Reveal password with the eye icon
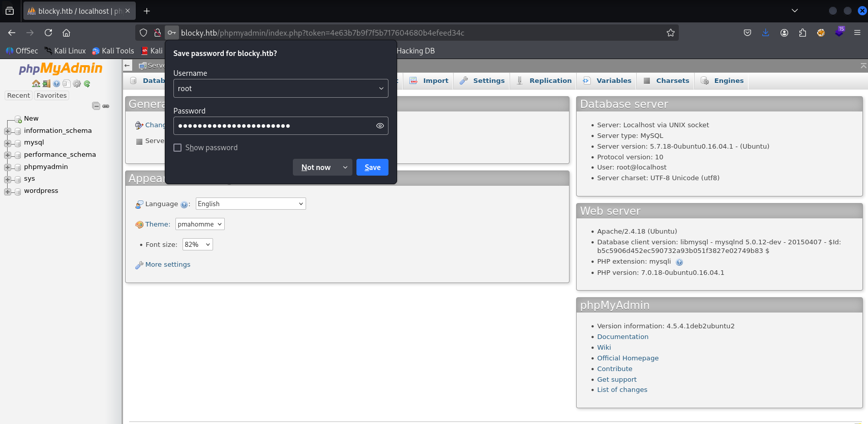 tap(380, 126)
